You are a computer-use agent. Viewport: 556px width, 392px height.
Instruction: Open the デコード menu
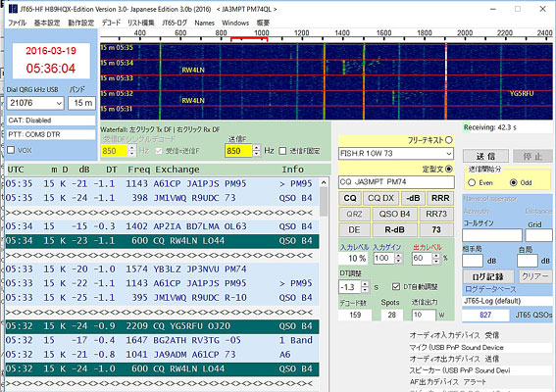point(111,24)
